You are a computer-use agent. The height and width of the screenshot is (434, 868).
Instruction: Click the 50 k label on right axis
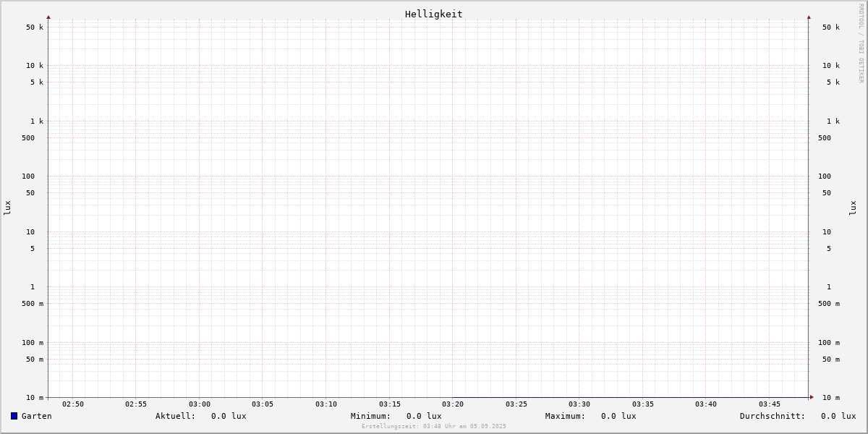(x=830, y=27)
